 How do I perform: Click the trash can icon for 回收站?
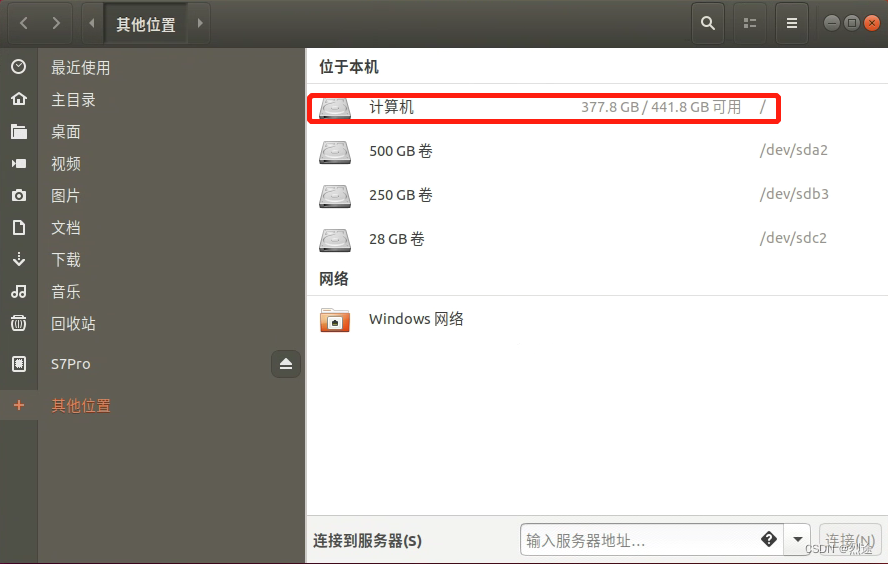[x=19, y=323]
